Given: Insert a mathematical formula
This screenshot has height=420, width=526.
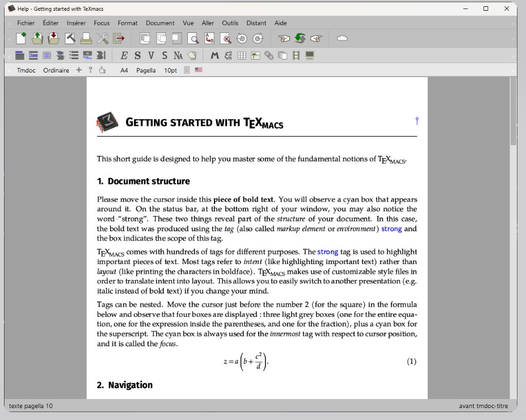Looking at the screenshot, I should (214, 55).
